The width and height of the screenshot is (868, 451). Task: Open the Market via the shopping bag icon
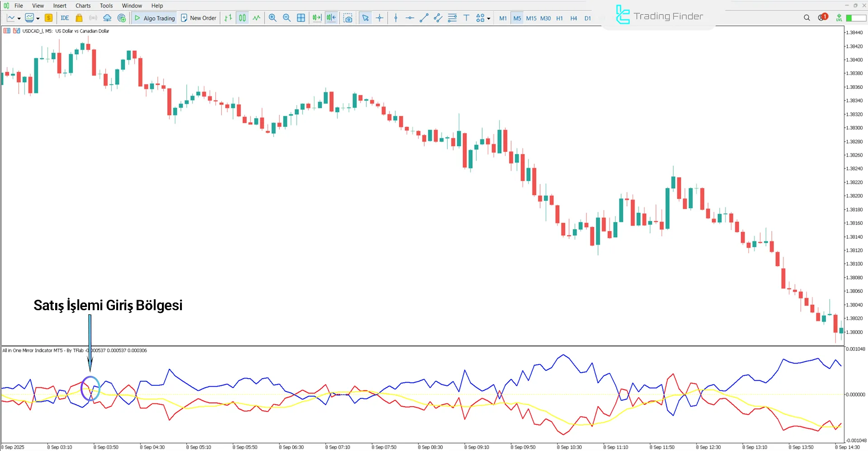click(x=79, y=18)
